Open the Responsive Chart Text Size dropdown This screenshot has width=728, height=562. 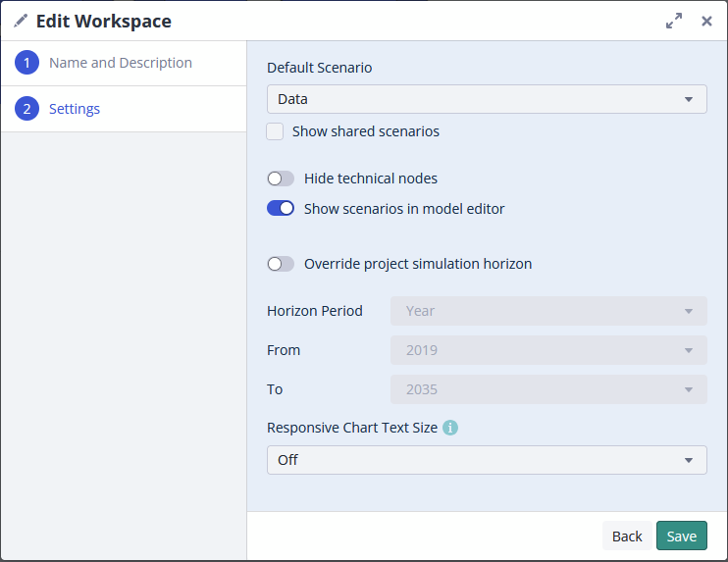click(487, 460)
